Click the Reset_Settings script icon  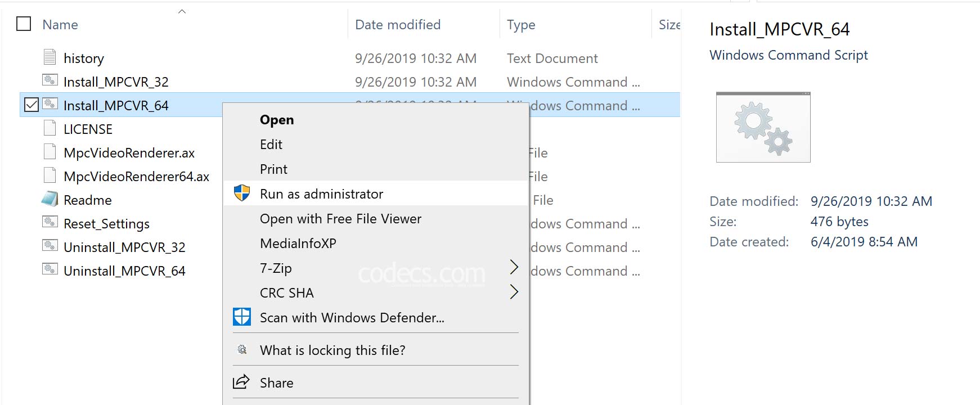[50, 222]
